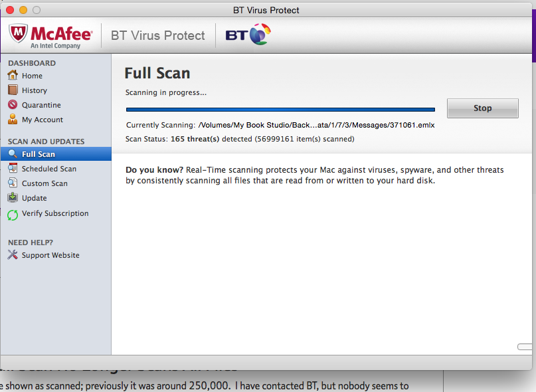Stop the running full scan
The width and height of the screenshot is (536, 392).
click(x=483, y=108)
